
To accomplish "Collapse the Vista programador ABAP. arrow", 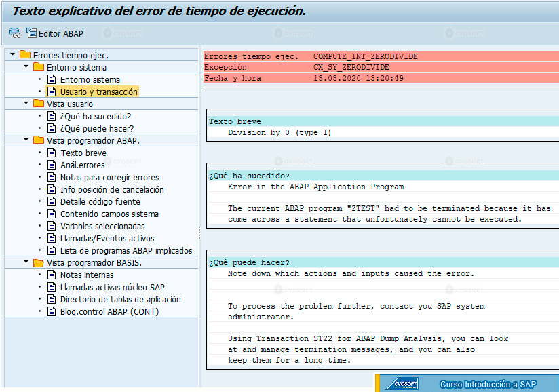I will 26,140.
